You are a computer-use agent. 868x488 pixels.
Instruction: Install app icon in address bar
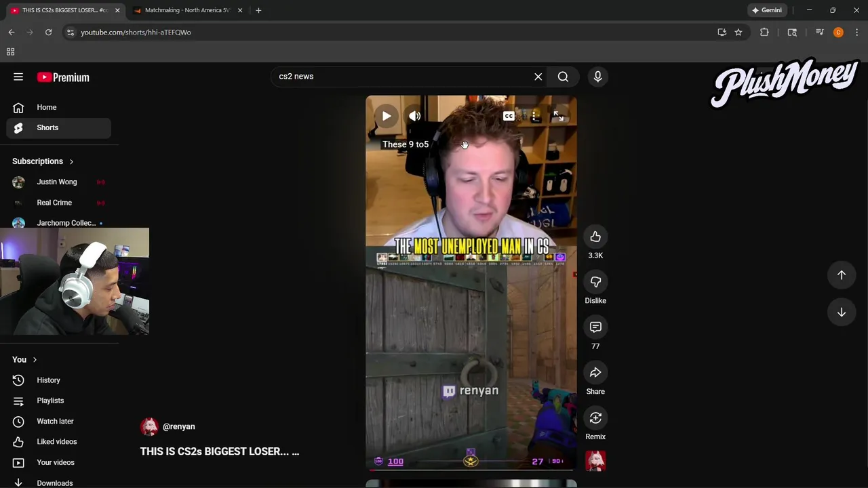[722, 32]
